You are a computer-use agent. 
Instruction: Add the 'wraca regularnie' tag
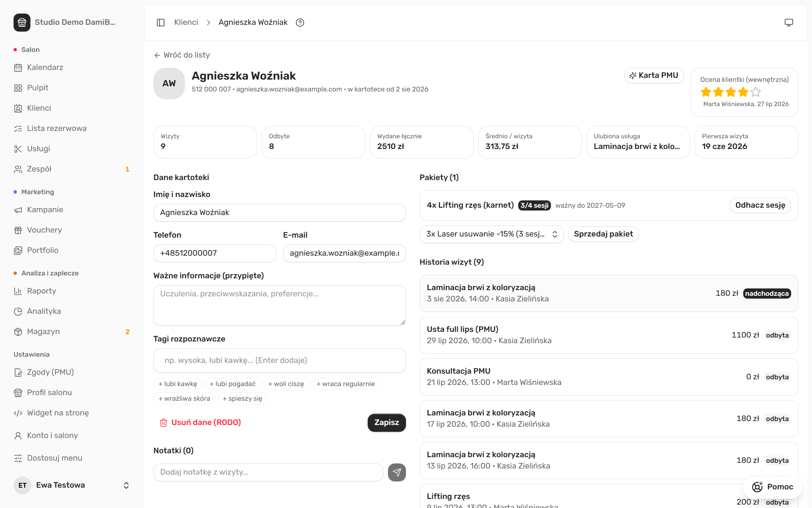tap(346, 384)
